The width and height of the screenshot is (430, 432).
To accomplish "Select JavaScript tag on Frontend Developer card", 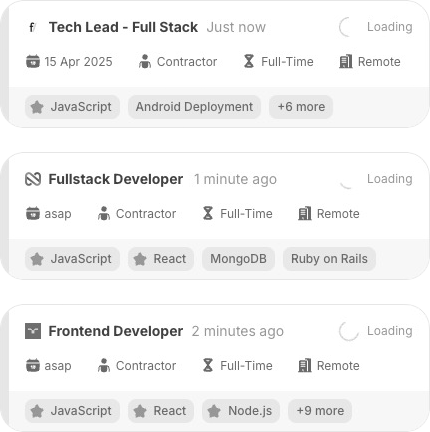I will [72, 411].
